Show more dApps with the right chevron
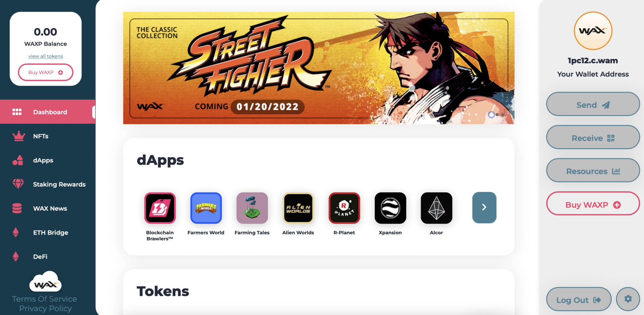644x315 pixels. pyautogui.click(x=484, y=208)
